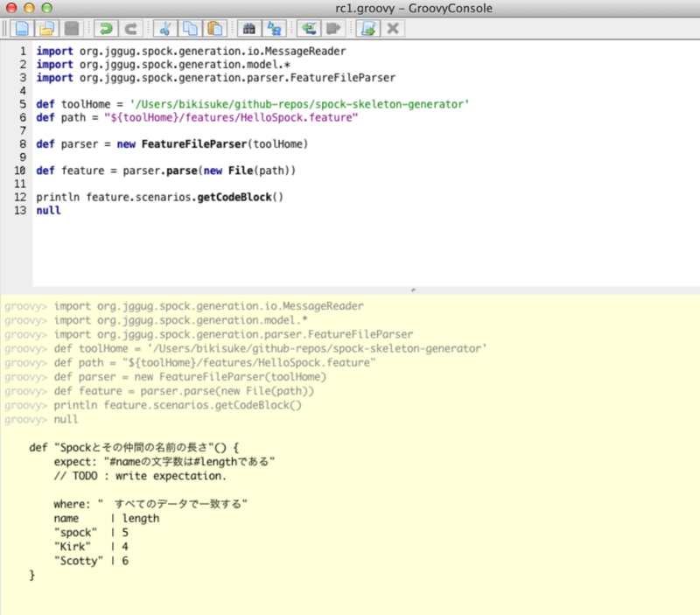Screen dimensions: 700x615
Task: Cut selection with the scissors icon
Action: click(165, 29)
